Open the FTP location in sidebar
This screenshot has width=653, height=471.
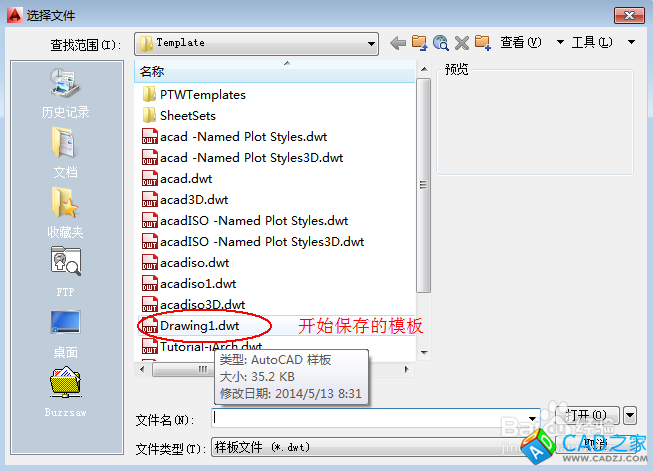[x=65, y=272]
